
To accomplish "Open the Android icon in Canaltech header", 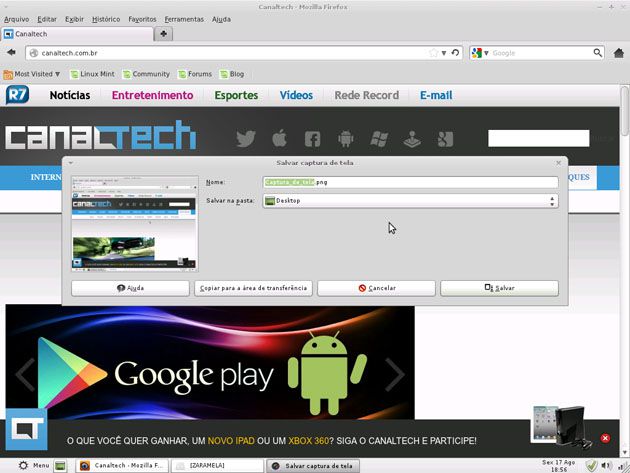I will [346, 139].
